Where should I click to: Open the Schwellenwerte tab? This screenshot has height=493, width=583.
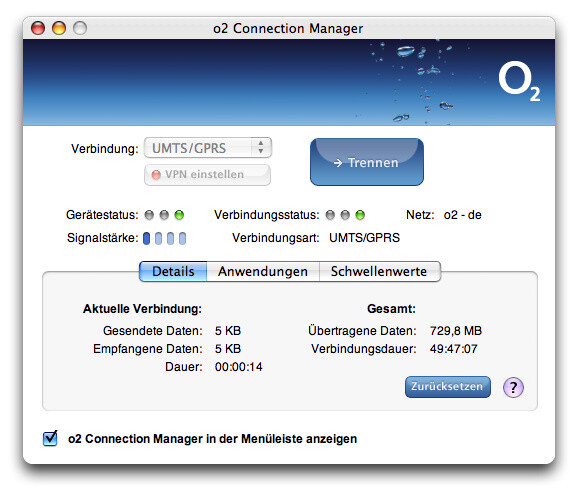380,271
